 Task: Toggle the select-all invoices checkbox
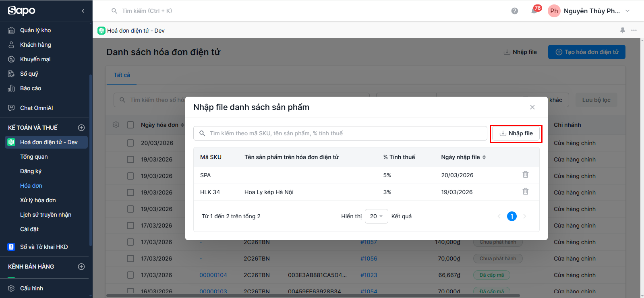point(130,125)
